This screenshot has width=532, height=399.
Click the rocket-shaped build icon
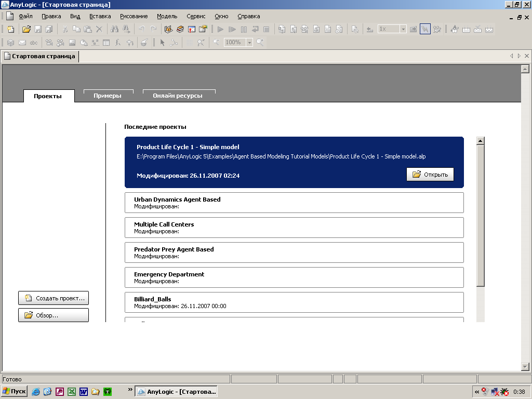(x=455, y=29)
